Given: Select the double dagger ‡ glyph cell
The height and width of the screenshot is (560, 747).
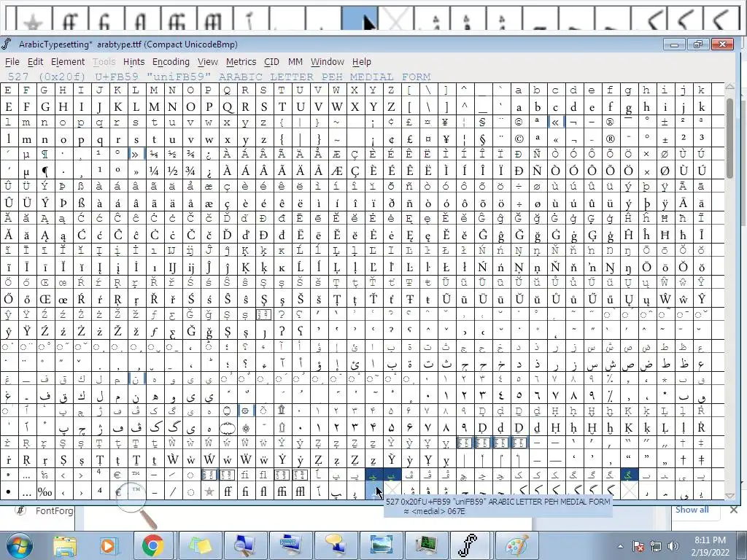Looking at the screenshot, I should point(701,459).
